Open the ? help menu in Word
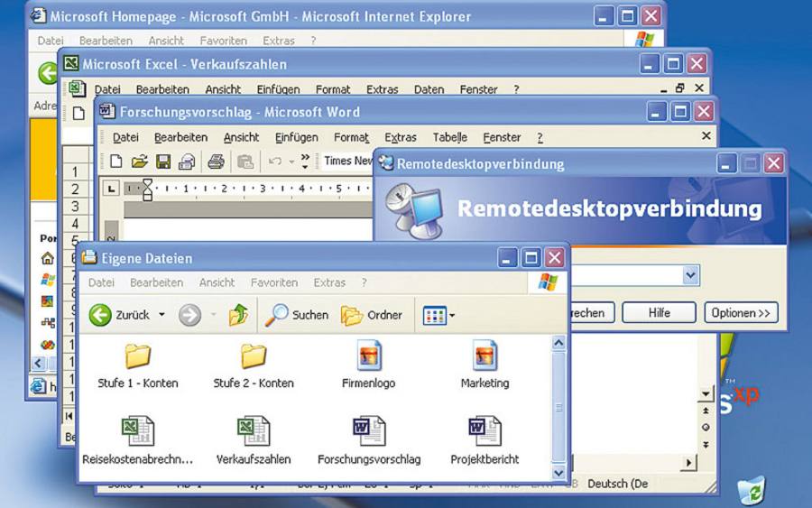Screen dimensions: 812x508 pyautogui.click(x=540, y=137)
